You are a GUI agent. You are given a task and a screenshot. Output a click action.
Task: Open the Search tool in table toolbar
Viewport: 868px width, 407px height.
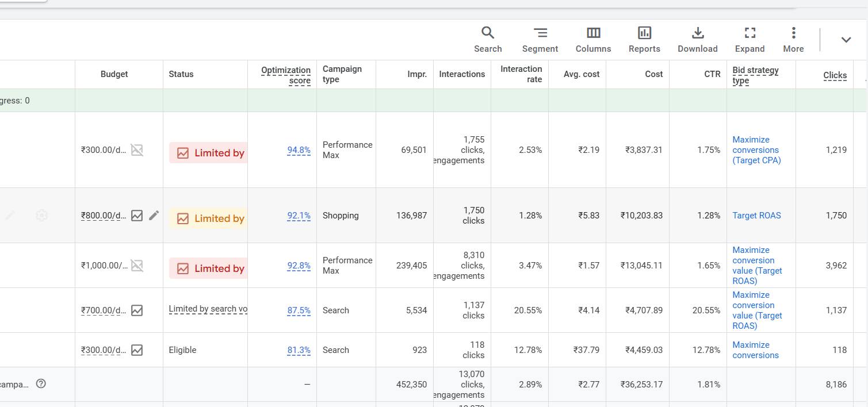click(x=488, y=40)
